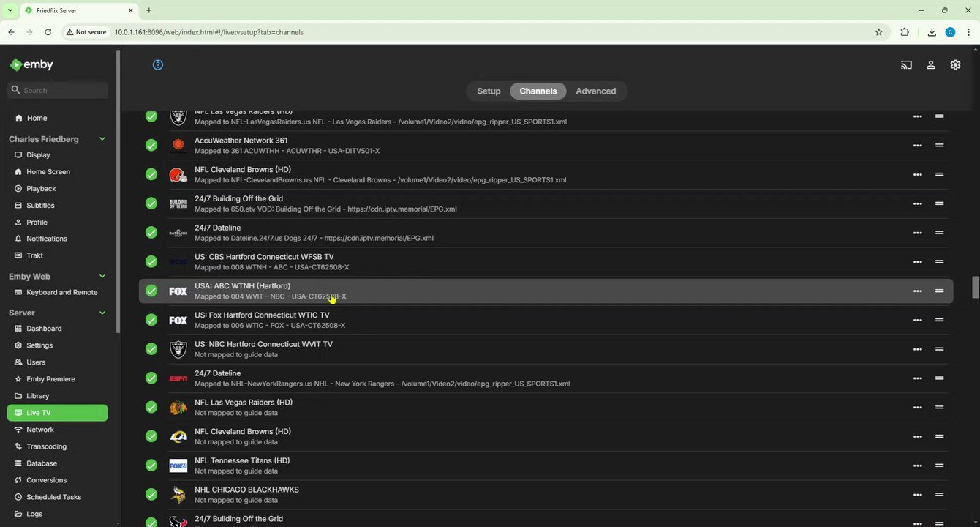Viewport: 980px width, 527px height.
Task: Switch to the Setup tab
Action: coord(489,91)
